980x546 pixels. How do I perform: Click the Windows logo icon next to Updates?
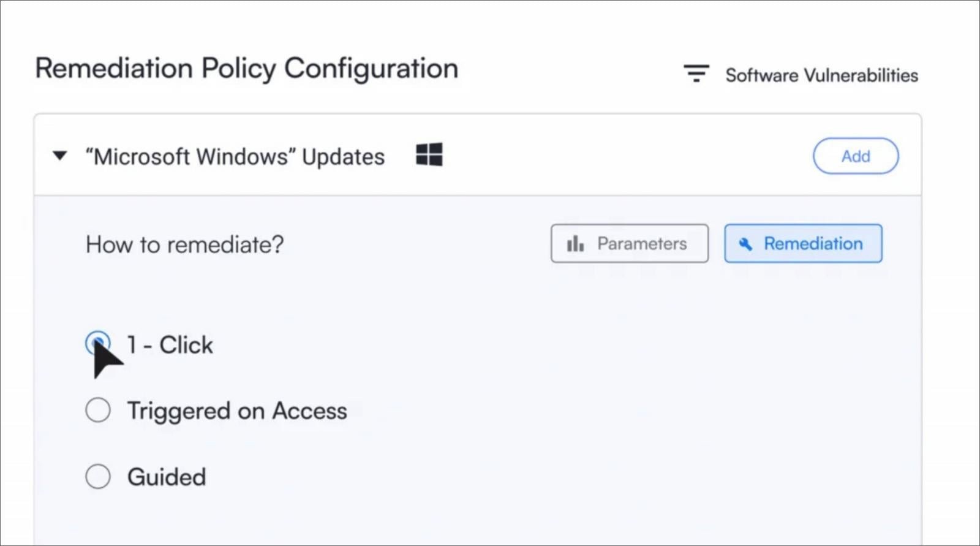tap(429, 155)
